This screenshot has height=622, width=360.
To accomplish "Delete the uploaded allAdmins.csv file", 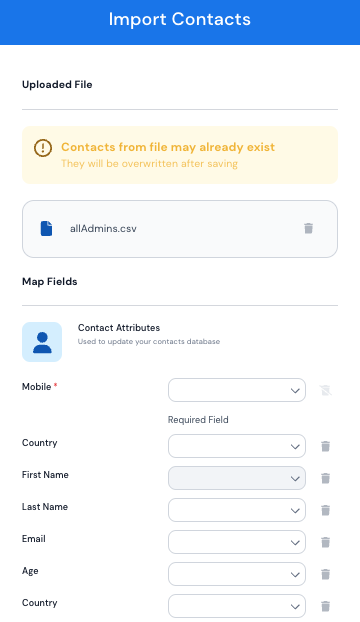I will pyautogui.click(x=308, y=228).
